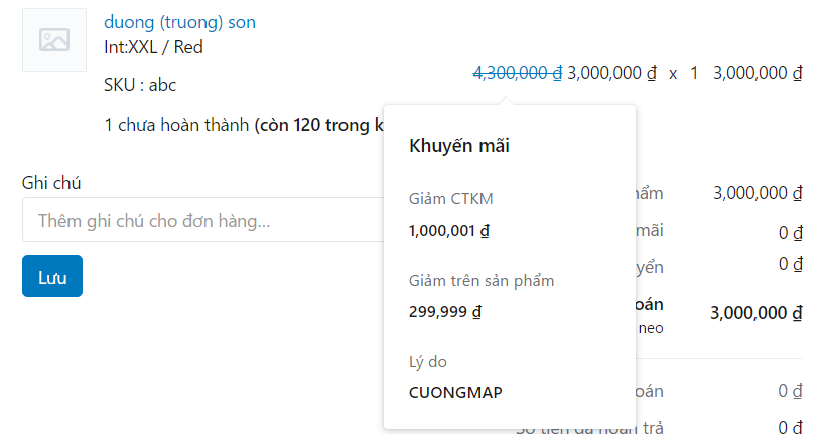Select the 1,000,001 đ CTKM discount value
The height and width of the screenshot is (434, 840).
pyautogui.click(x=449, y=230)
